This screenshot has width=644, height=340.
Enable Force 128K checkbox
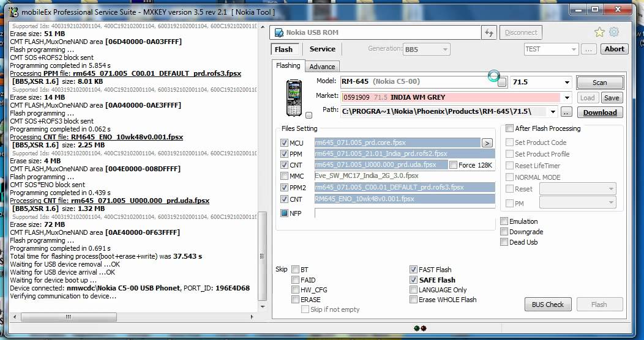[453, 165]
